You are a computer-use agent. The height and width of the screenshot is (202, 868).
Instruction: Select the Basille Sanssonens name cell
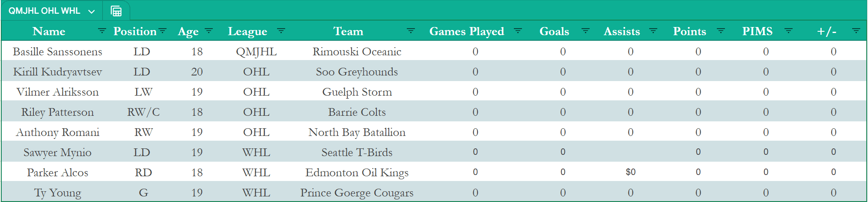(x=57, y=51)
